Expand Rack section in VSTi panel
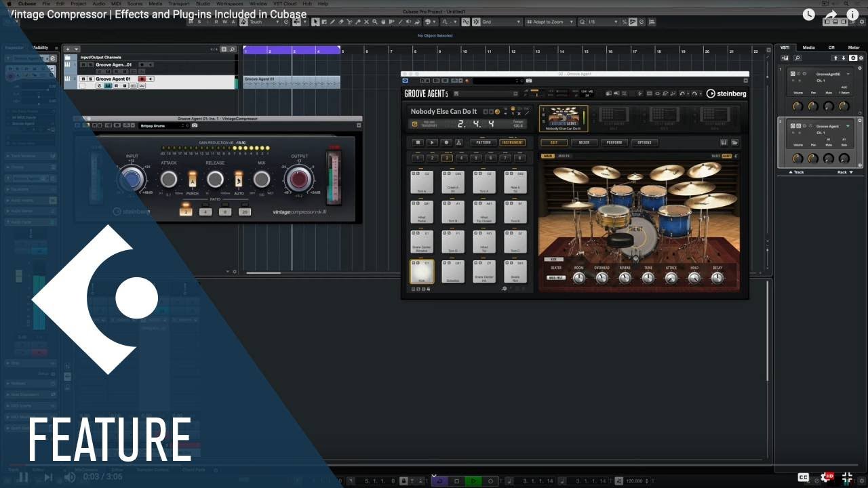This screenshot has width=868, height=488. pos(846,172)
